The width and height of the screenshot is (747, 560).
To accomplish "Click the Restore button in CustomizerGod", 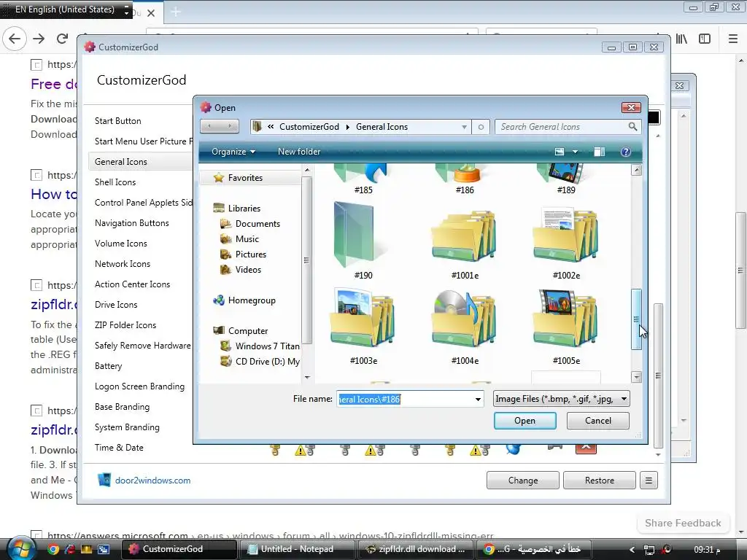I will pyautogui.click(x=600, y=480).
